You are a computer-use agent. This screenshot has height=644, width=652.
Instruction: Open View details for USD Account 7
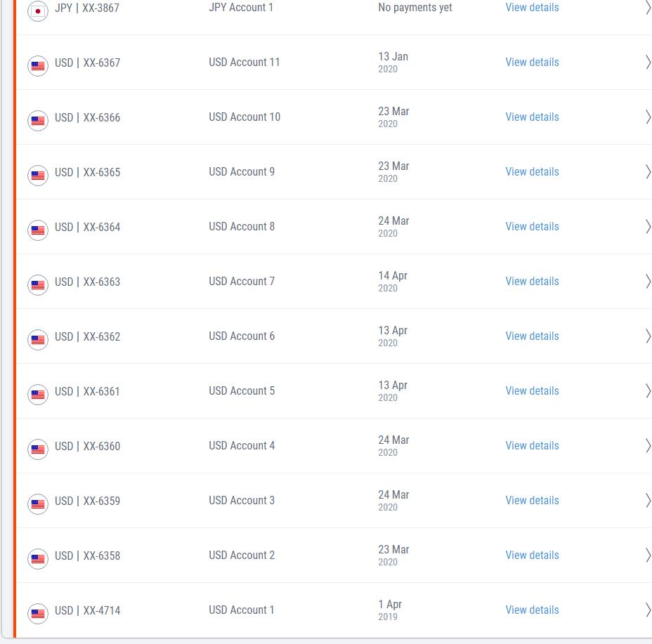point(532,282)
